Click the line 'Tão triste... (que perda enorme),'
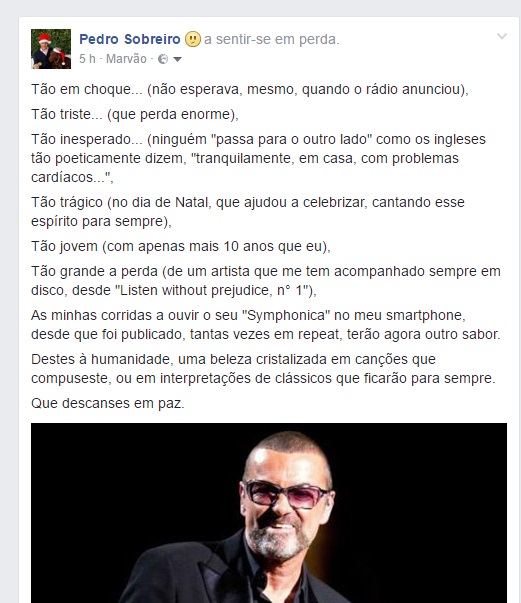Viewport: 521px width, 603px height. 135,114
